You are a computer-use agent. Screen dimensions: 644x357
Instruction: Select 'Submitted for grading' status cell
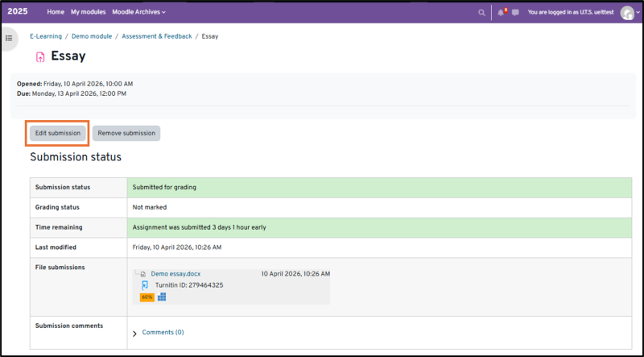point(379,188)
